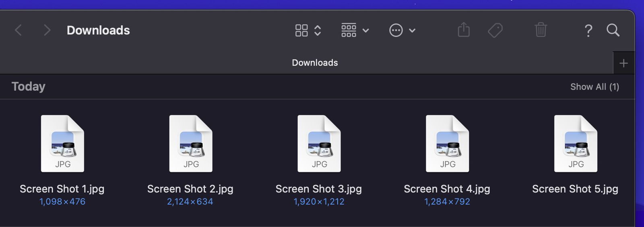This screenshot has height=227, width=644.
Task: Click the Screen Shot 1.jpg filename
Action: 62,189
